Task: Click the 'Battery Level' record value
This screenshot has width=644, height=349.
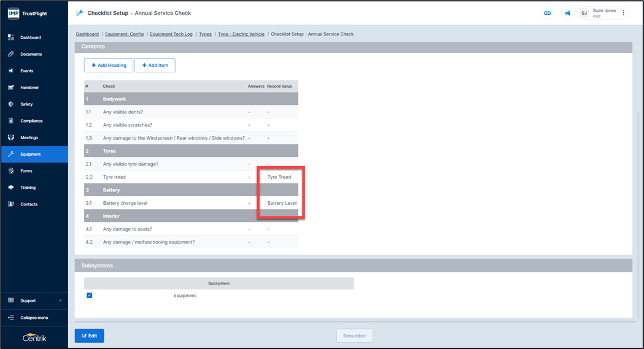Action: point(282,203)
